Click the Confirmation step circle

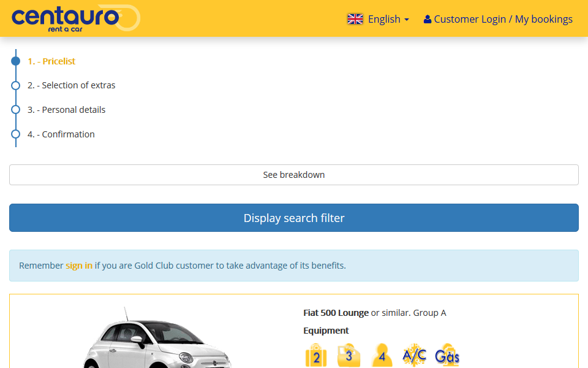15,134
